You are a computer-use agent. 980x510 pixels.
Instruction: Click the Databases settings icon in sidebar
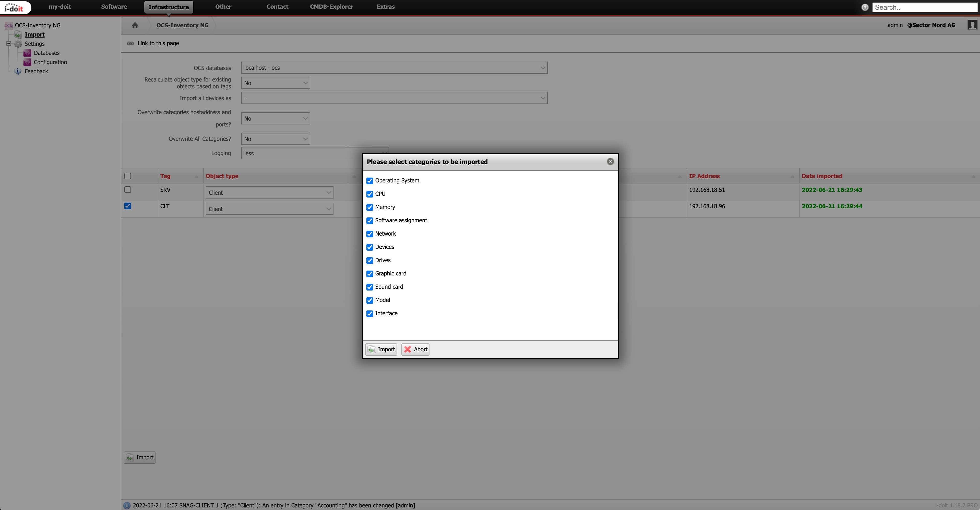[27, 53]
